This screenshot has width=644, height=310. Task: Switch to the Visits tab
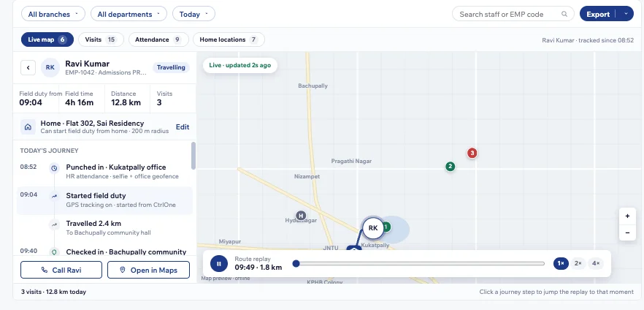[x=100, y=39]
